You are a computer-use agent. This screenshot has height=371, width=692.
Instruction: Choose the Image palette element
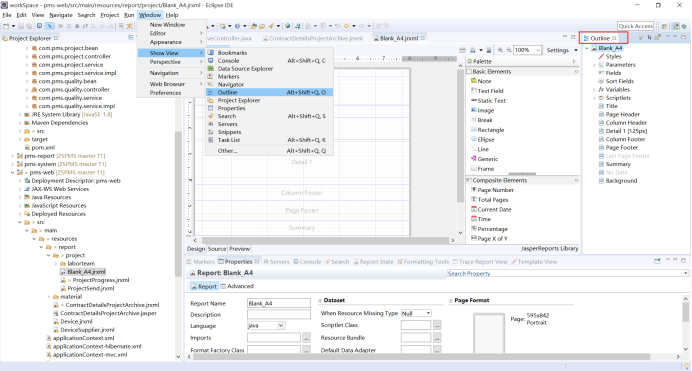point(482,110)
